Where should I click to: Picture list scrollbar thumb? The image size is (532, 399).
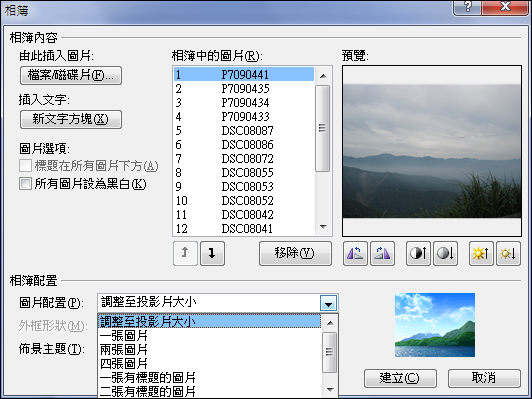[322, 128]
